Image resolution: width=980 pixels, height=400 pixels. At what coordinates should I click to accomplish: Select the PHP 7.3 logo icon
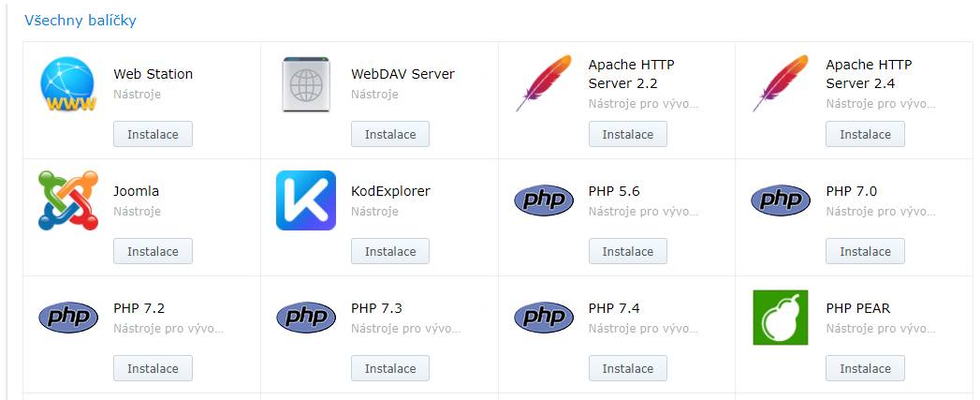coord(306,318)
